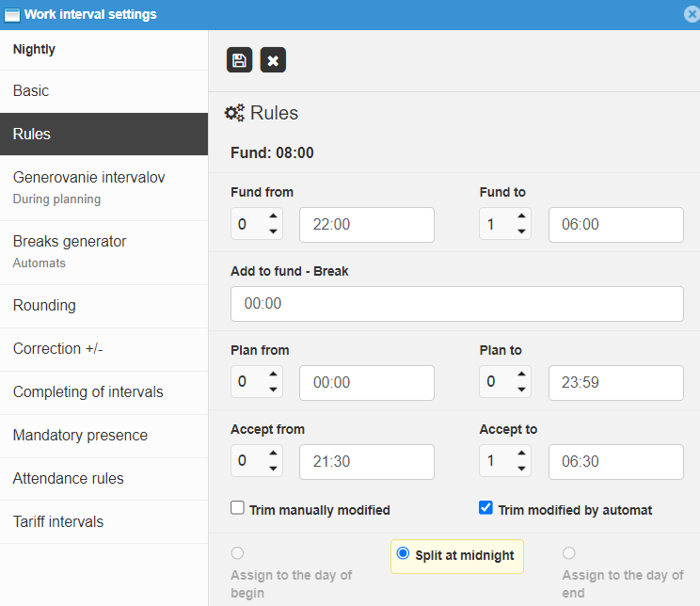
Task: Enable Trim manually modified checkbox
Action: [x=237, y=508]
